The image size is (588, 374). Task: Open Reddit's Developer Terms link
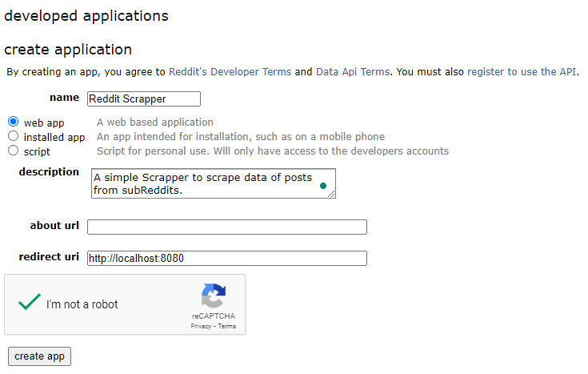[x=230, y=72]
